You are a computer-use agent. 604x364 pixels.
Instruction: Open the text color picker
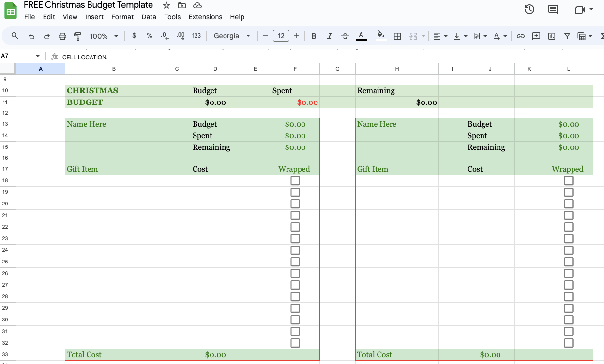click(x=361, y=36)
